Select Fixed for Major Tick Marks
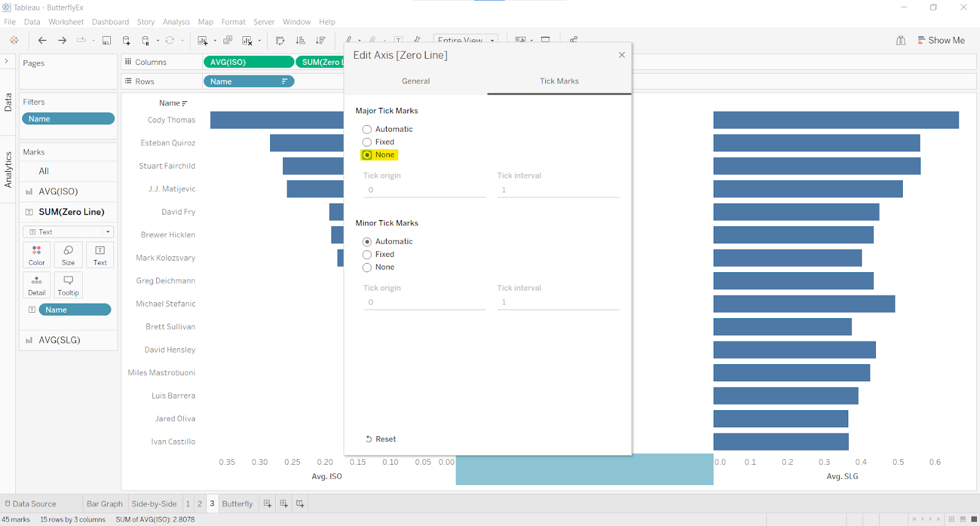Image resolution: width=980 pixels, height=526 pixels. point(367,142)
